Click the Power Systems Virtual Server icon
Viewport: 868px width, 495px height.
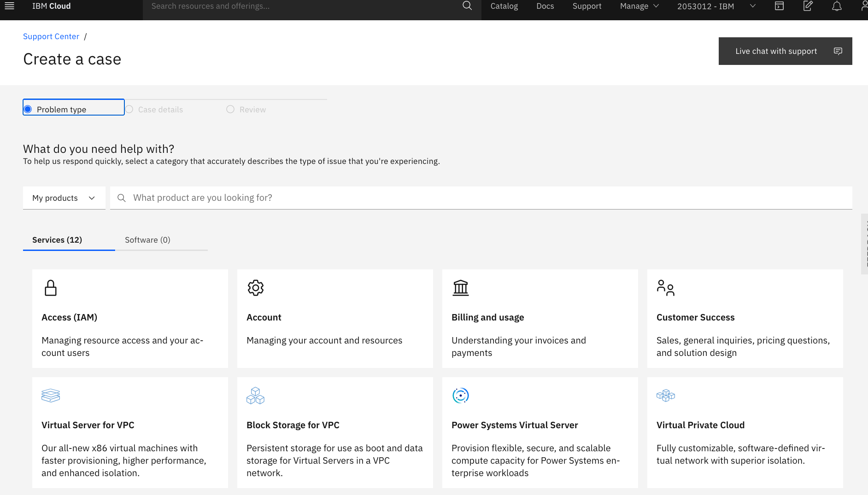pos(461,396)
